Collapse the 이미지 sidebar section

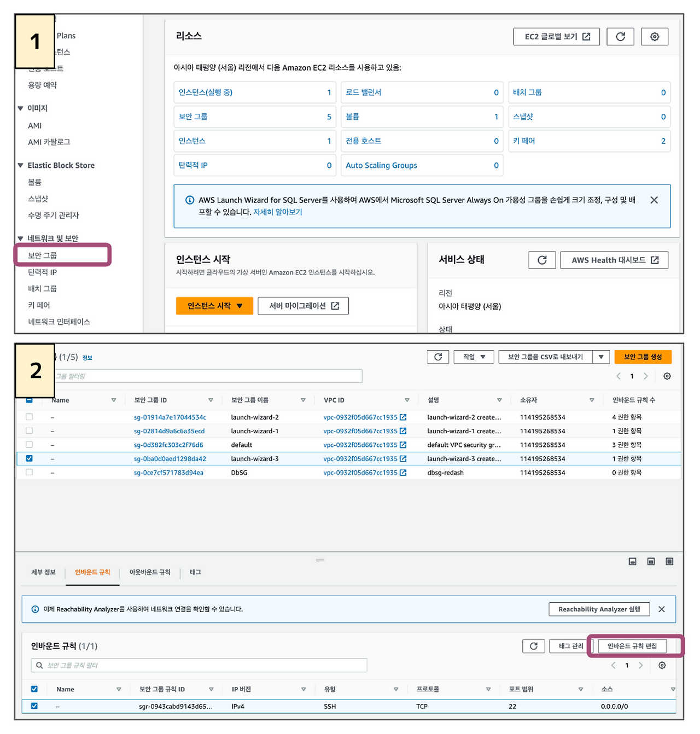[x=20, y=108]
